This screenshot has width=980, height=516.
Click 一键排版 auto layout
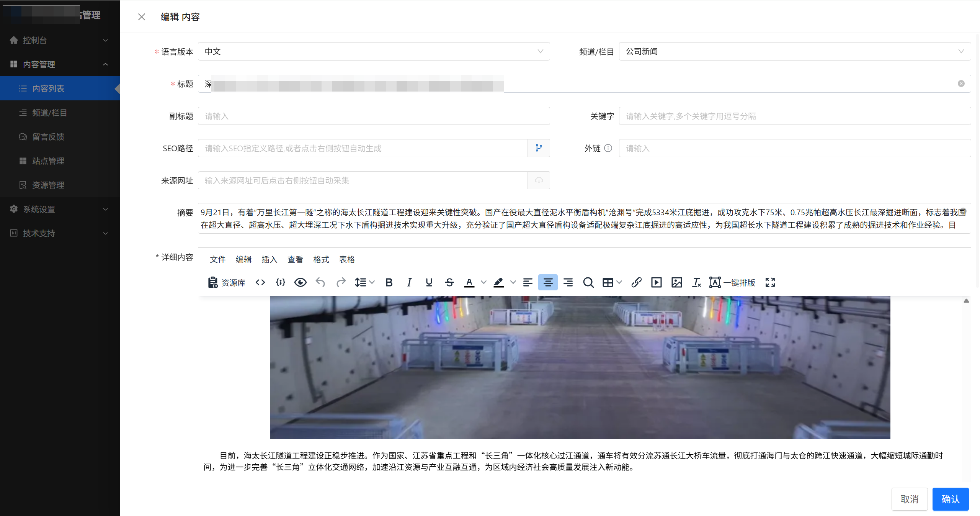pos(732,283)
